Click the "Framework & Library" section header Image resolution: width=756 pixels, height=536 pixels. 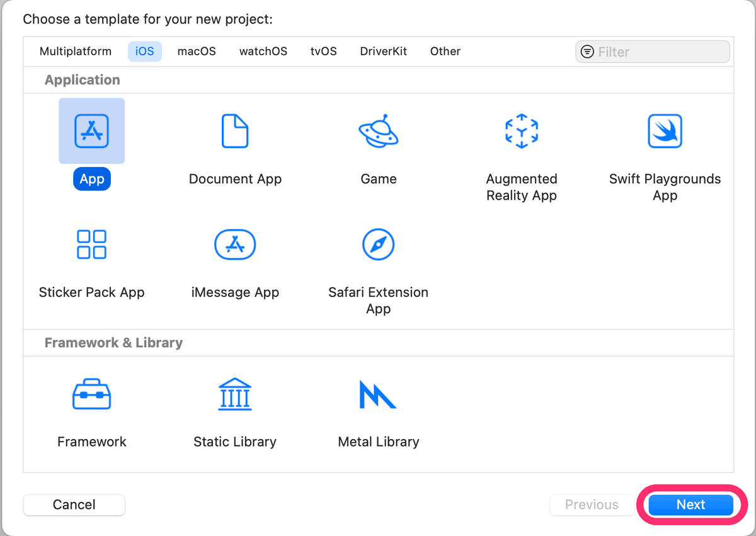point(113,343)
